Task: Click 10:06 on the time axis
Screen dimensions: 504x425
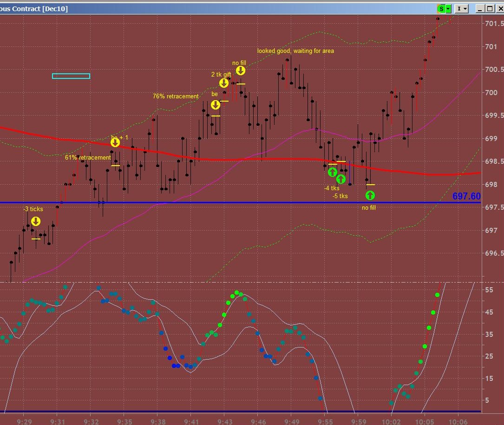Action: tap(458, 421)
